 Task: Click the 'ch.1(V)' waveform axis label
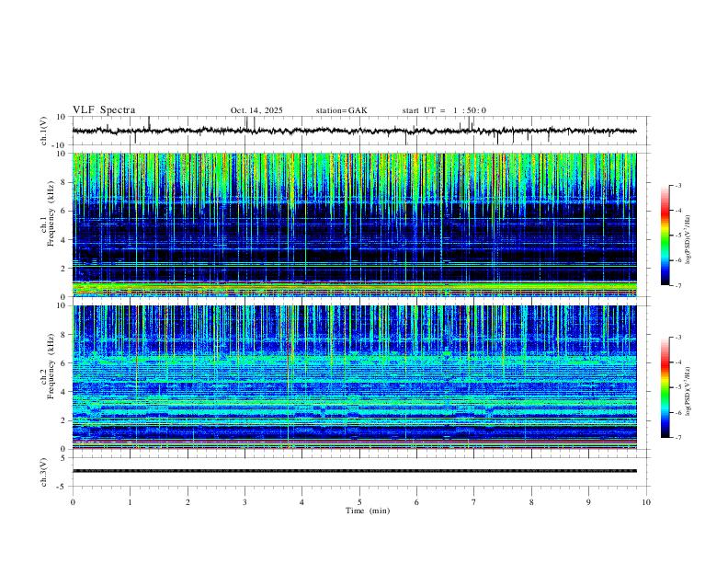click(44, 131)
